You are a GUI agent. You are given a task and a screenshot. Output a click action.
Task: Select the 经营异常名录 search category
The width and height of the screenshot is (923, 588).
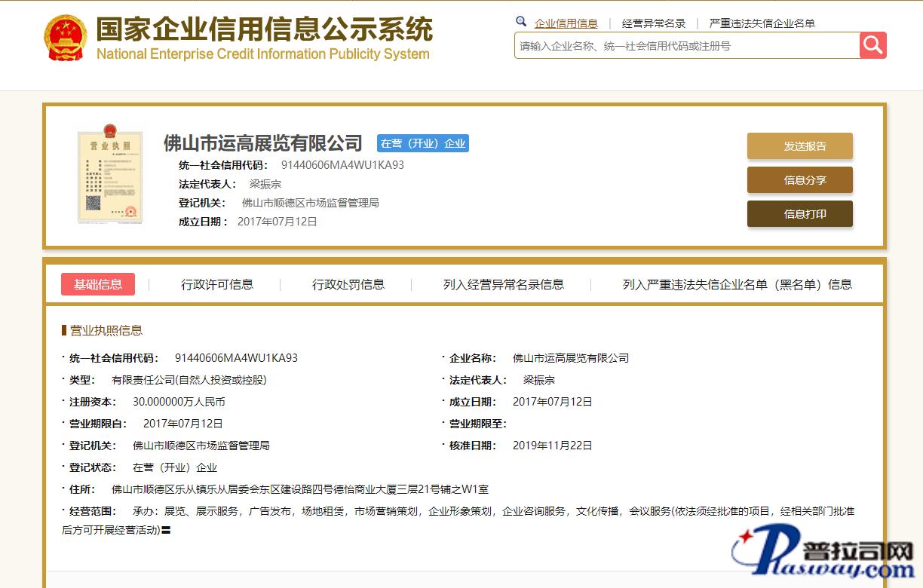(654, 23)
